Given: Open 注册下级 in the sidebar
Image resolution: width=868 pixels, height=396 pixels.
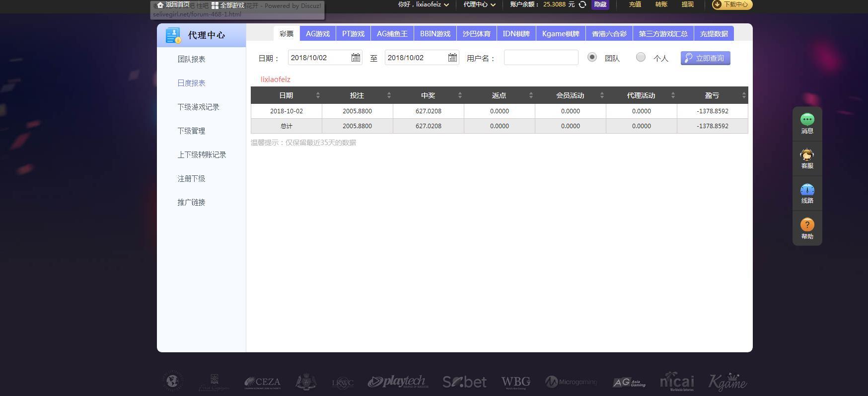Looking at the screenshot, I should [192, 178].
